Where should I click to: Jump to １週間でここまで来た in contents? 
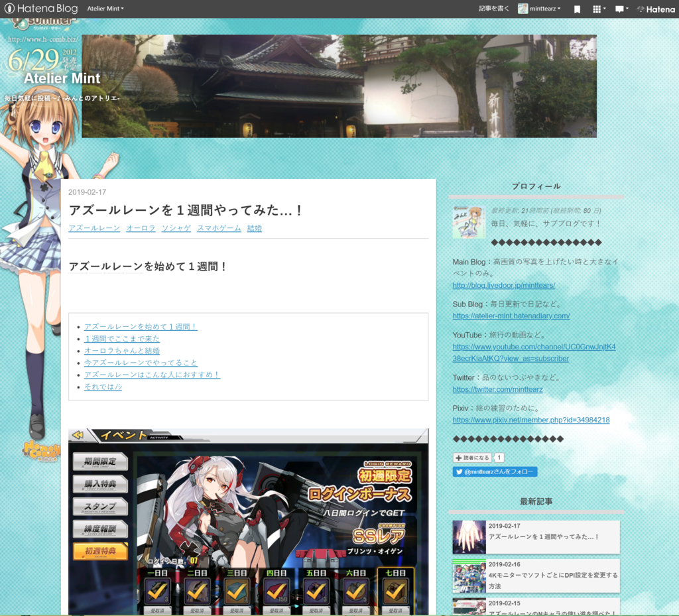[x=122, y=339]
